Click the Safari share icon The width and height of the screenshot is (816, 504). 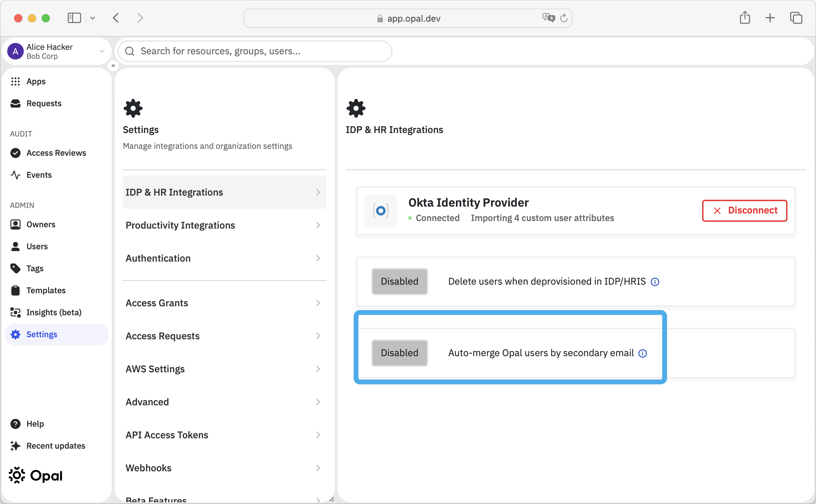tap(745, 18)
